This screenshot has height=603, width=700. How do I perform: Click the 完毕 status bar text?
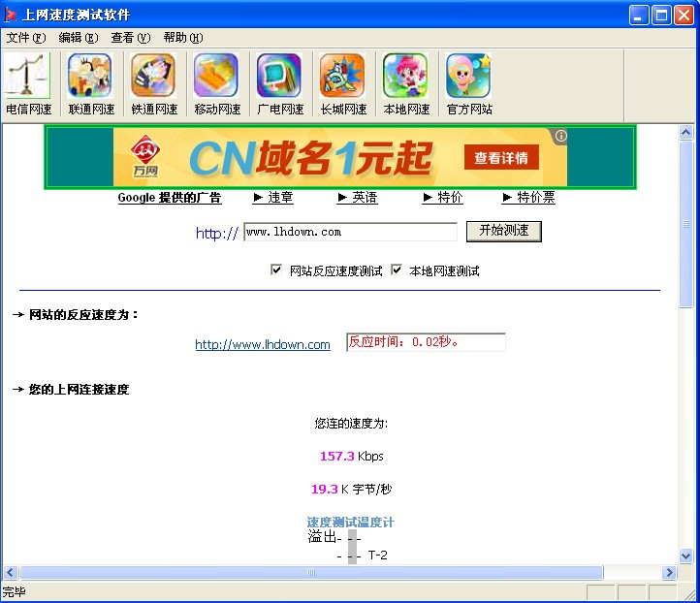point(14,592)
